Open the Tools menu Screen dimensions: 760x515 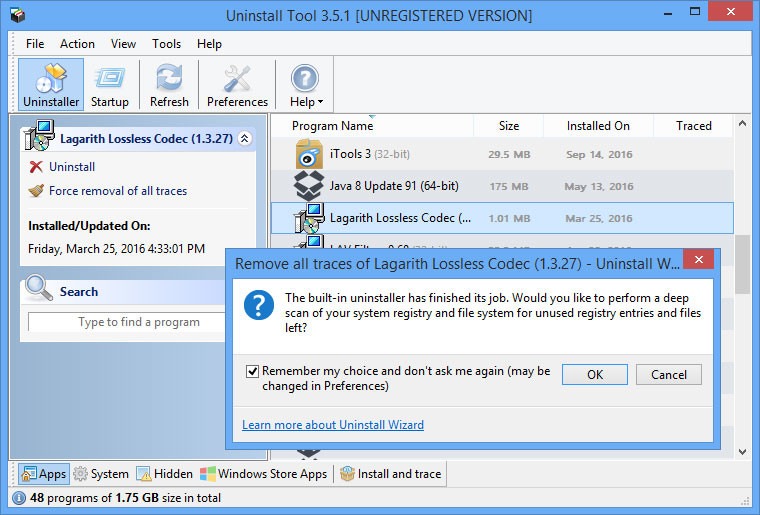point(166,44)
